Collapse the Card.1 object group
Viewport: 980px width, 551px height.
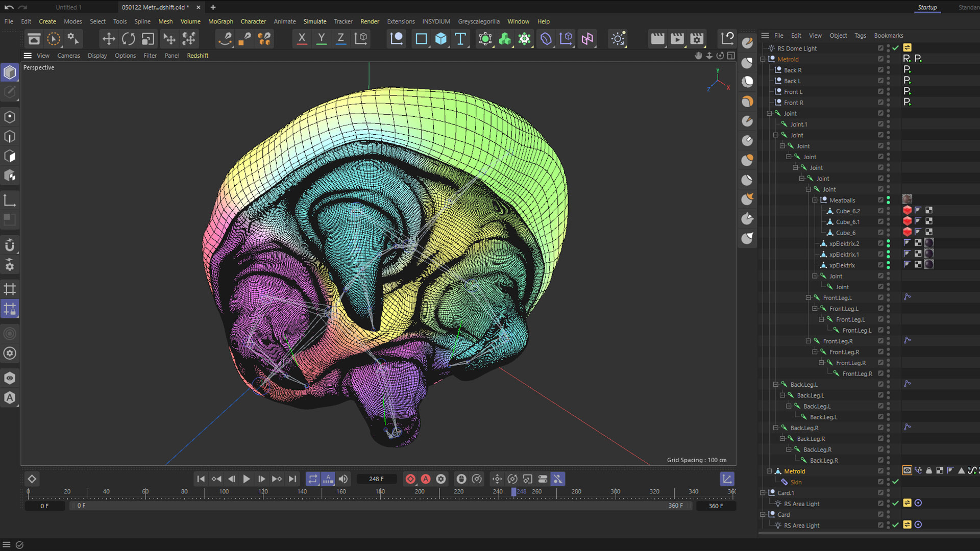point(763,493)
